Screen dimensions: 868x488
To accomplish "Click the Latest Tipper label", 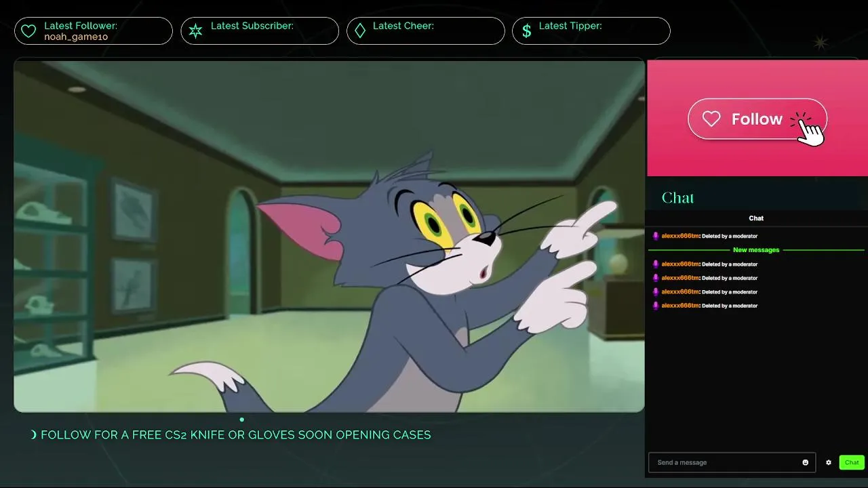I will [x=570, y=26].
